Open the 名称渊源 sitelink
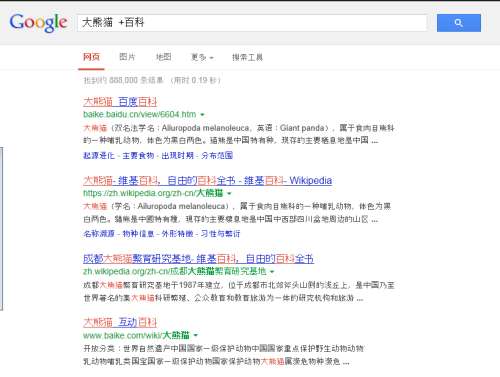The width and height of the screenshot is (500, 377). 99,234
